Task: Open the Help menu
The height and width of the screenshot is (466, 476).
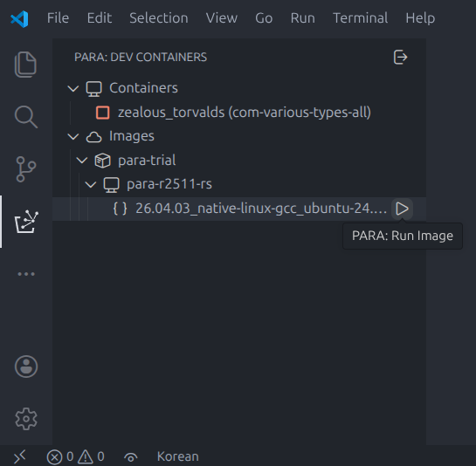Action: [x=420, y=18]
